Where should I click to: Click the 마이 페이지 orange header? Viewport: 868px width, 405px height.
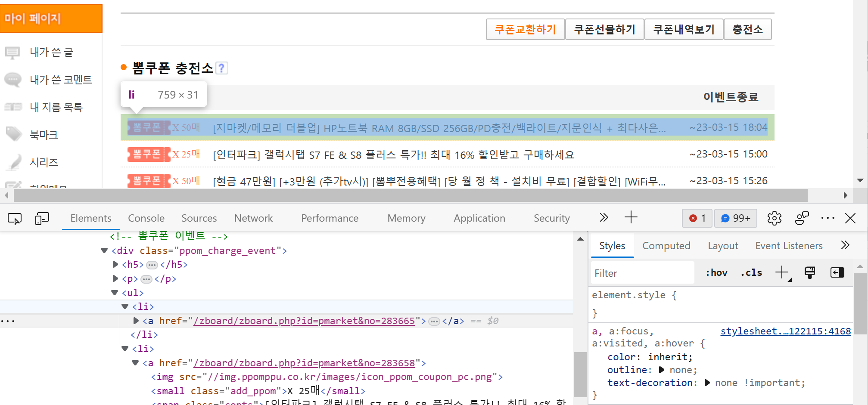point(51,19)
